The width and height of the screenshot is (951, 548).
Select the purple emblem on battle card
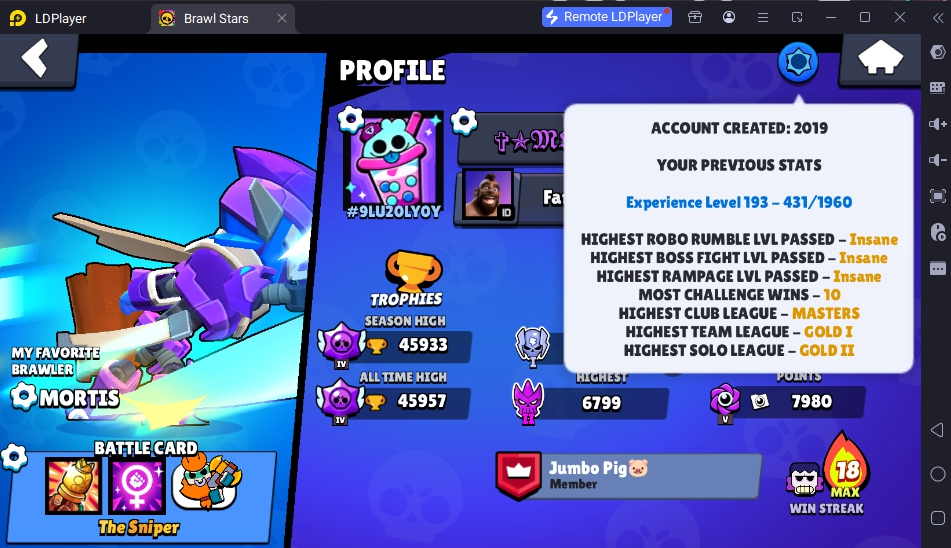tap(137, 486)
